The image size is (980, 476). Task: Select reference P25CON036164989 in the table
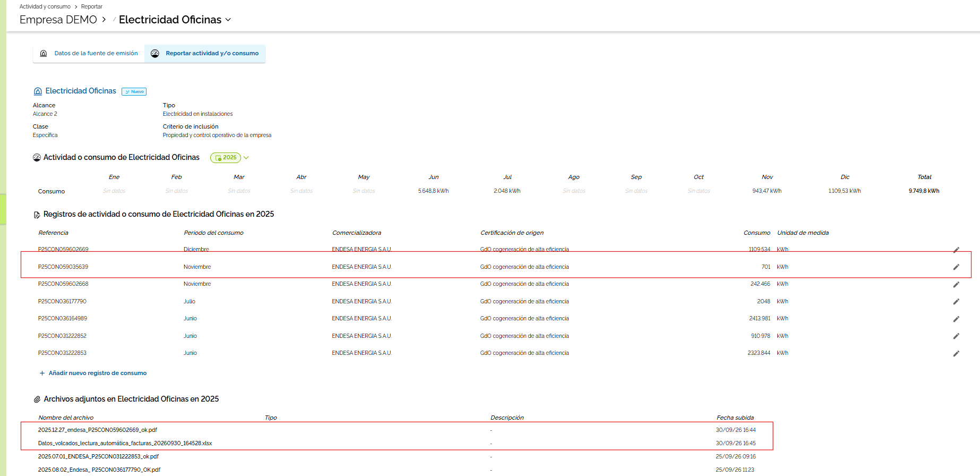point(63,319)
